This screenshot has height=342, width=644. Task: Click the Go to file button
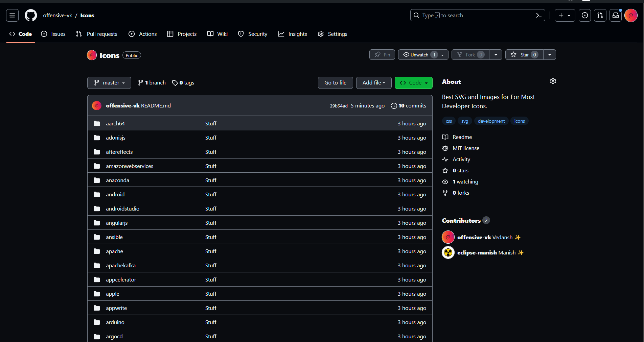tap(335, 83)
